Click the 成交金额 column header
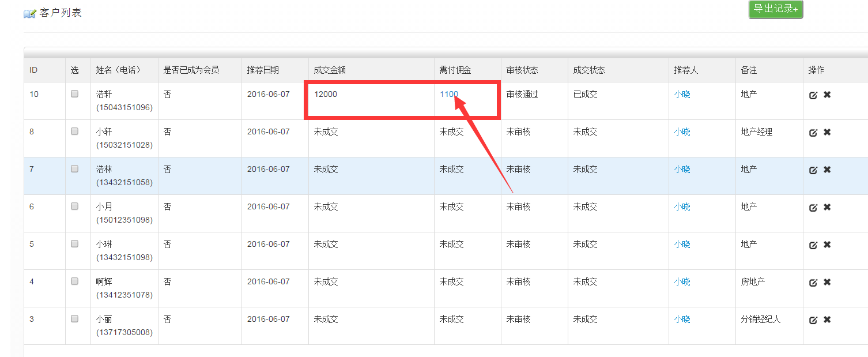 (x=329, y=70)
